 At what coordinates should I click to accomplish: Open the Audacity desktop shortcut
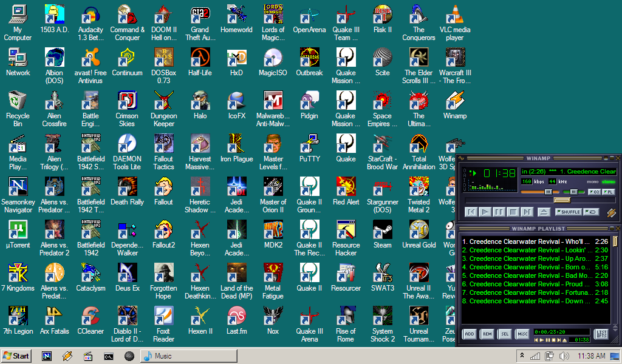[91, 15]
